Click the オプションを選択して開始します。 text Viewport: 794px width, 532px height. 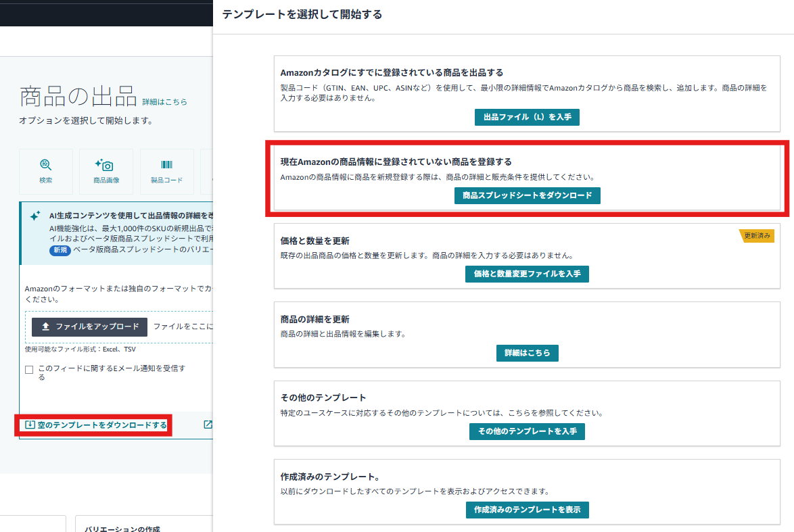coord(86,120)
